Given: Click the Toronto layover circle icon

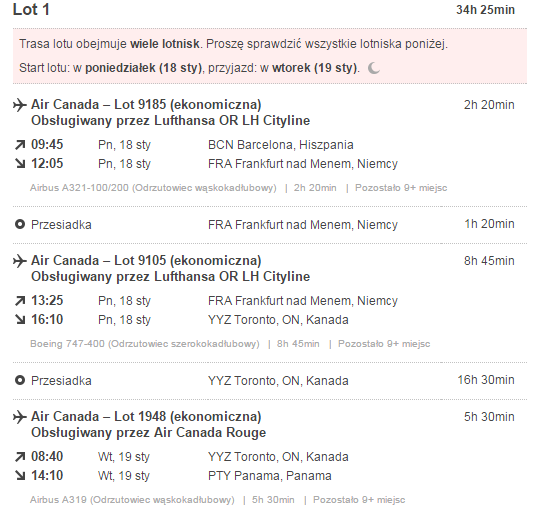Looking at the screenshot, I should pos(20,380).
